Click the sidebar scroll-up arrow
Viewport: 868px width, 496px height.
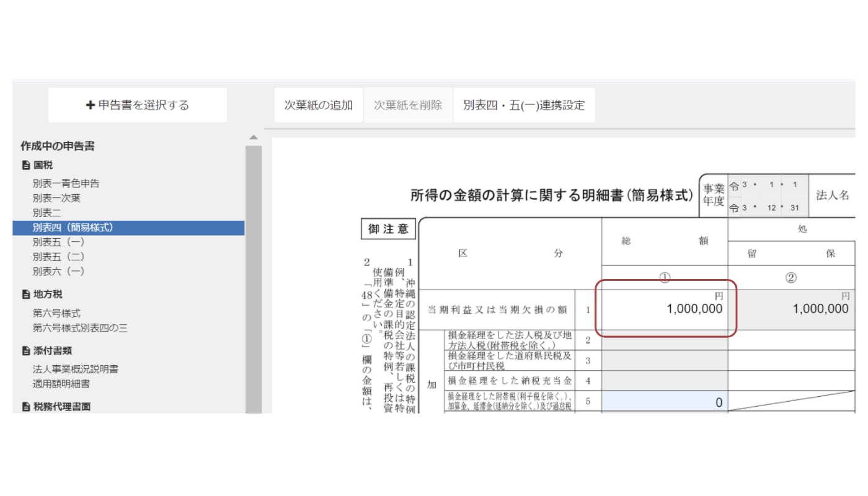click(253, 137)
